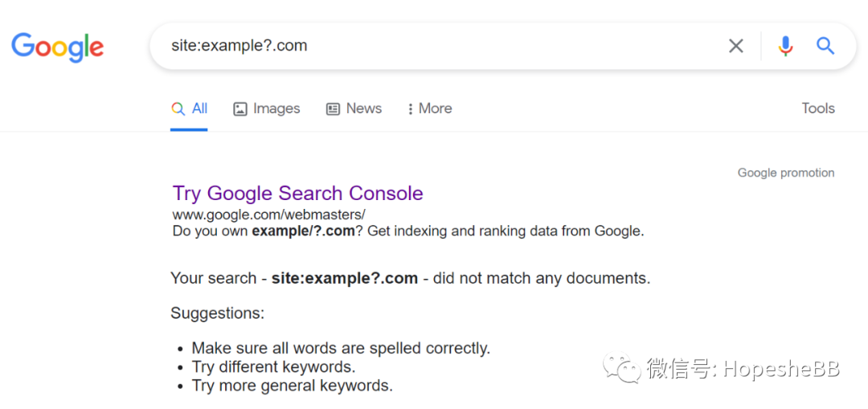
Task: Click bold site:example?.com in no-results message
Action: tap(344, 279)
